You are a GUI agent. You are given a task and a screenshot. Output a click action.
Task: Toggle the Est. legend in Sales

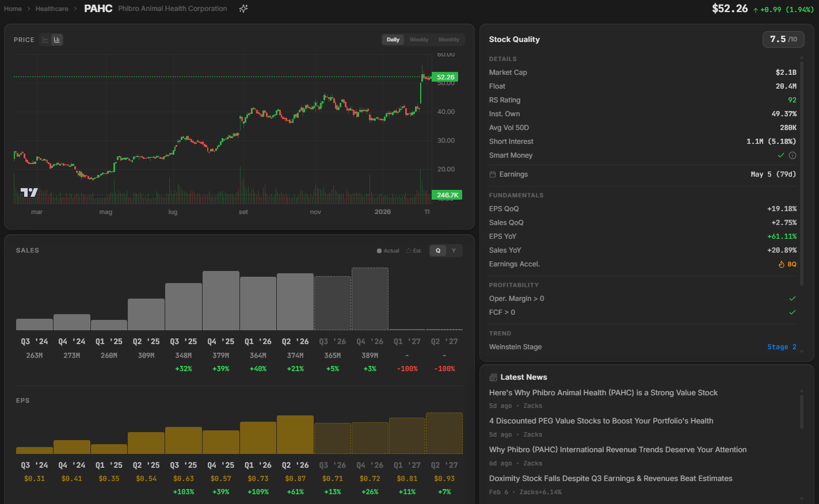click(414, 251)
